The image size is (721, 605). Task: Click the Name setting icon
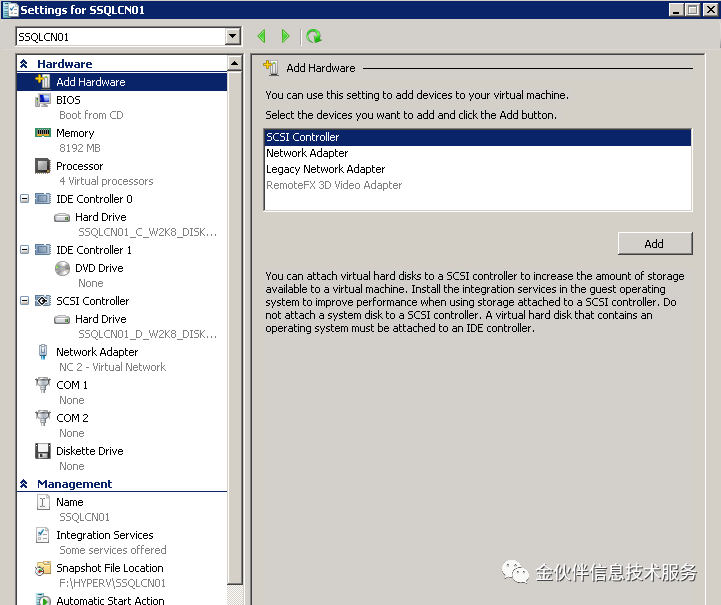pos(43,502)
